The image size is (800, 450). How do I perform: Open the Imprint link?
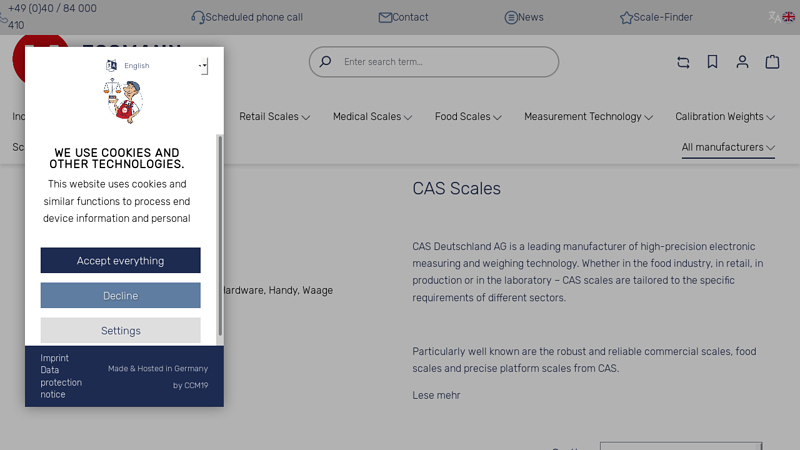(x=54, y=358)
